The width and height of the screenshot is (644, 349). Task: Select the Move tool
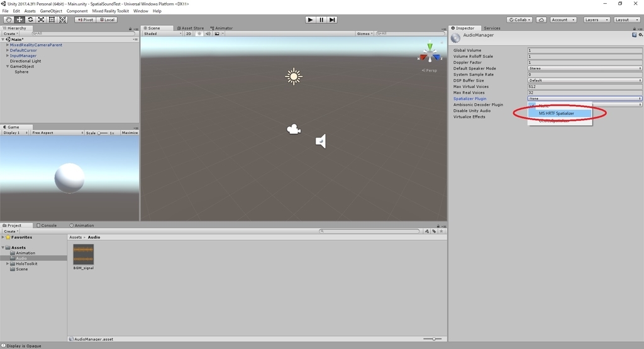pos(19,19)
